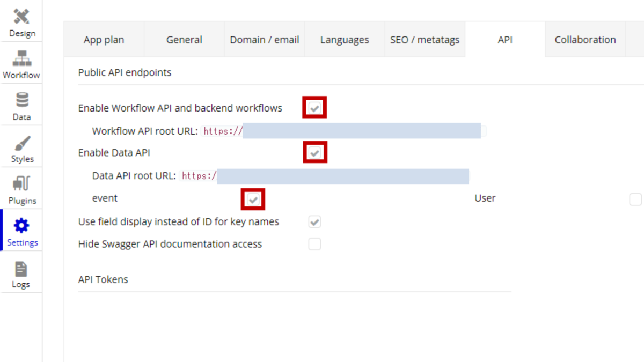Click the Public API endpoints heading
The width and height of the screenshot is (644, 362).
pos(125,72)
